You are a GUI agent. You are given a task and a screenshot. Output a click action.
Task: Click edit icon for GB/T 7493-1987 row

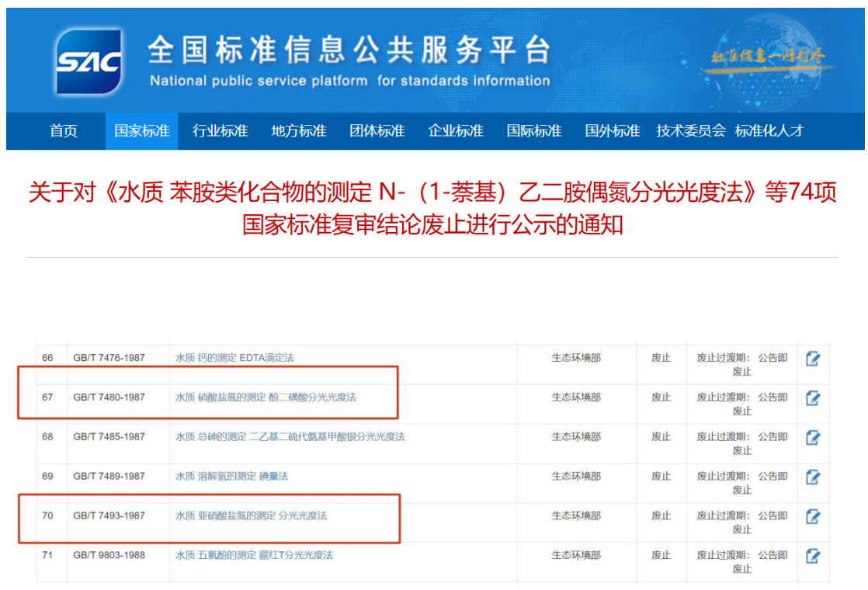pyautogui.click(x=813, y=516)
